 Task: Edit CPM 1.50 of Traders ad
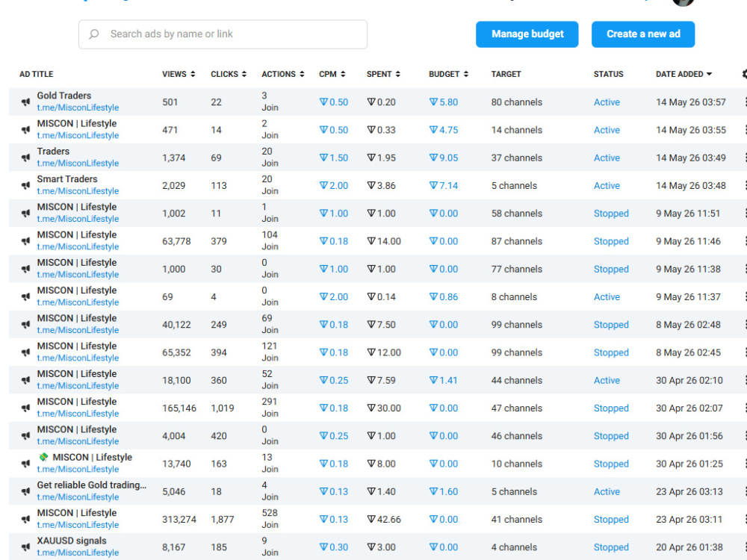[333, 158]
